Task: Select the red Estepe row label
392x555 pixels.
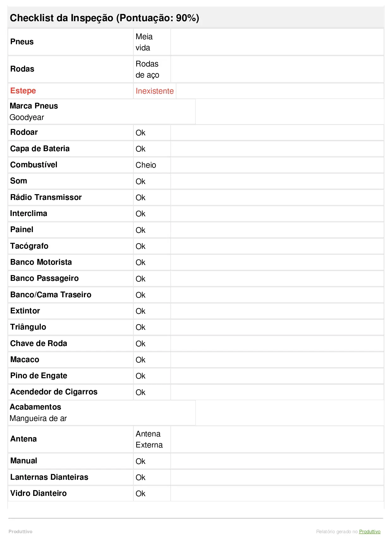Action: point(23,91)
